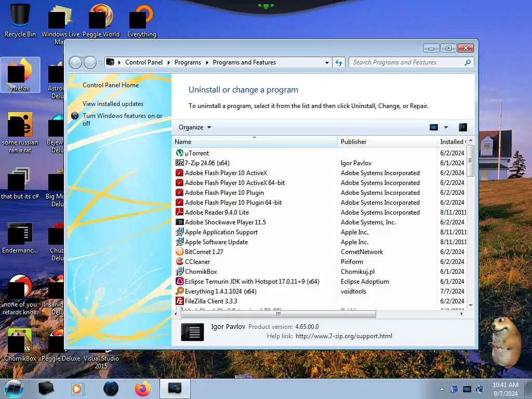Open the 7-zip.org support help link

[344, 336]
